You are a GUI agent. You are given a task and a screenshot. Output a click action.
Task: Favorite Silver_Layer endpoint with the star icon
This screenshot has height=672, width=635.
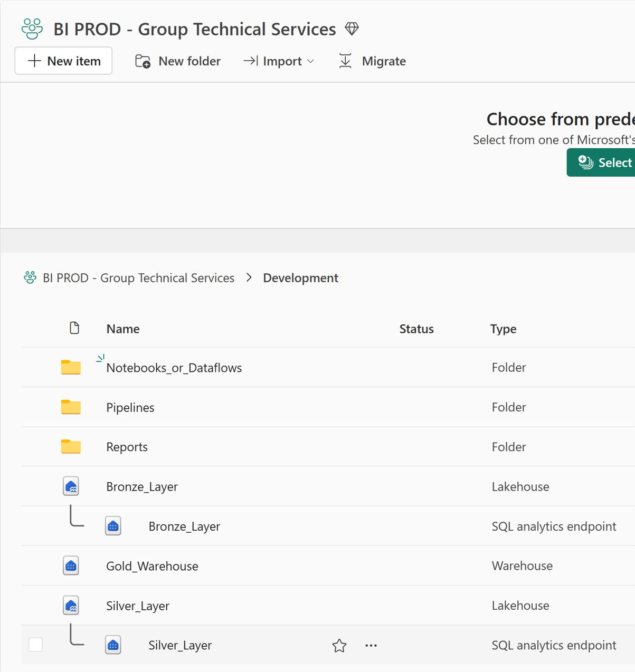pos(339,645)
